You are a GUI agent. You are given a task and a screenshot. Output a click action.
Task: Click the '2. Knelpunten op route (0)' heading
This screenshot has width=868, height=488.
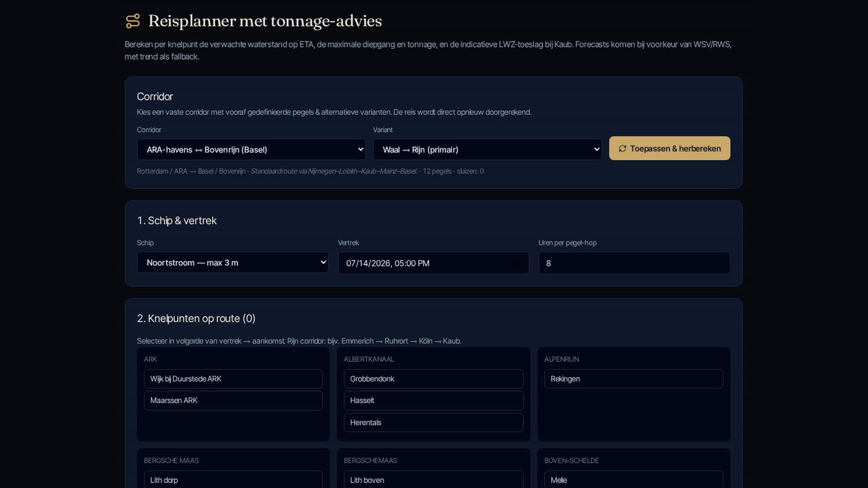[196, 318]
